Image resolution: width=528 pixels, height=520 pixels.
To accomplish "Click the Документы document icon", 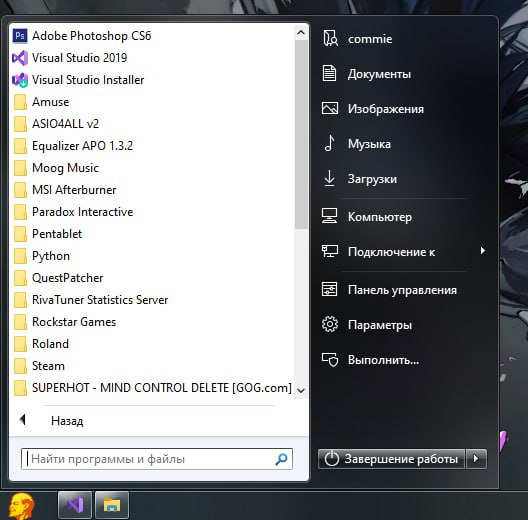I will 329,73.
